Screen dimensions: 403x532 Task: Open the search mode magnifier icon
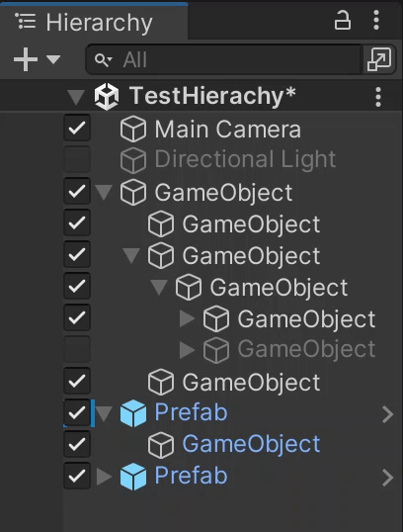(103, 60)
